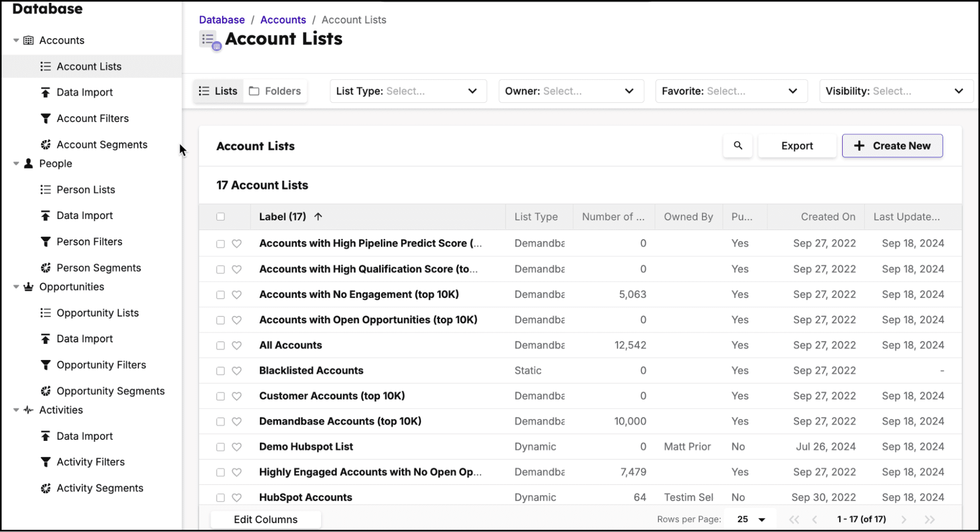The height and width of the screenshot is (532, 980).
Task: Go to the next page of results
Action: 904,519
